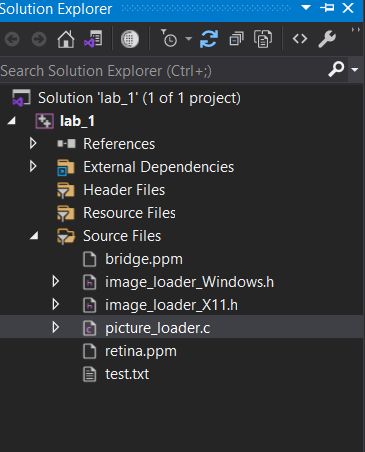The width and height of the screenshot is (365, 452).
Task: Click the Resource Files folder icon
Action: coord(66,213)
